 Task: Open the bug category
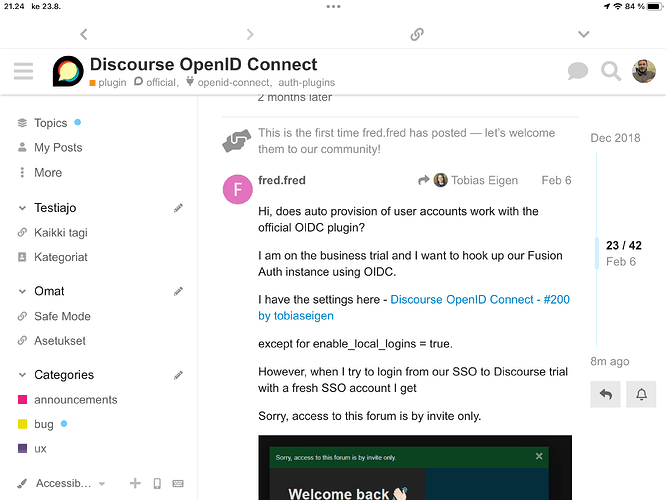pyautogui.click(x=44, y=424)
